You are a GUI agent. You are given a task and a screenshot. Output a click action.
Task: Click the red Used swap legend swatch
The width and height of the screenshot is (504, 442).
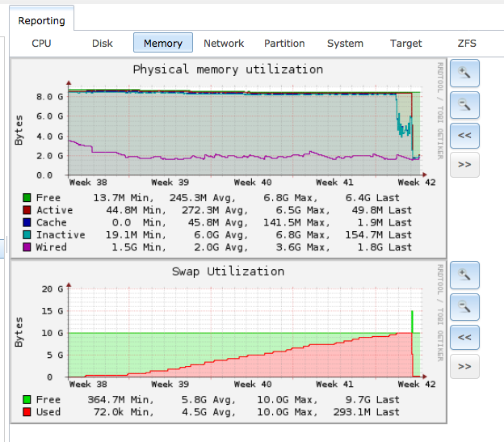[27, 412]
